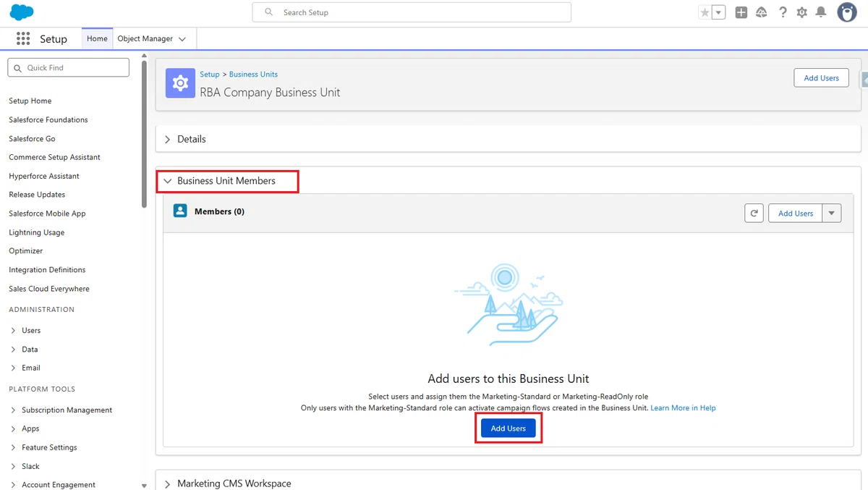Open Sales Cloud Everywhere
Screen dimensions: 868x490
pyautogui.click(x=49, y=289)
